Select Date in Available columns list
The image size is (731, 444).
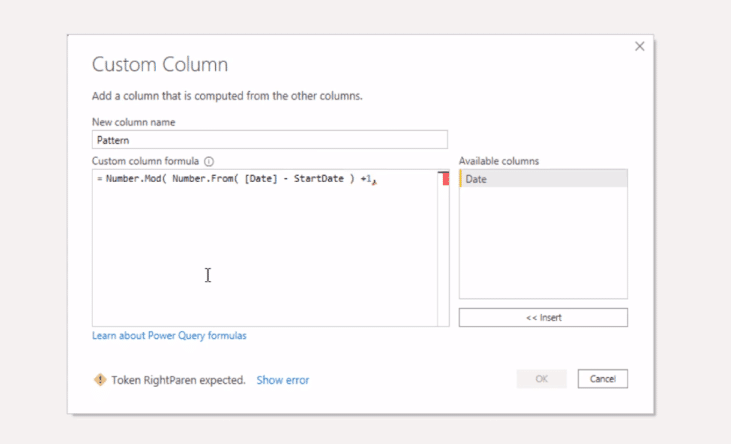(543, 179)
